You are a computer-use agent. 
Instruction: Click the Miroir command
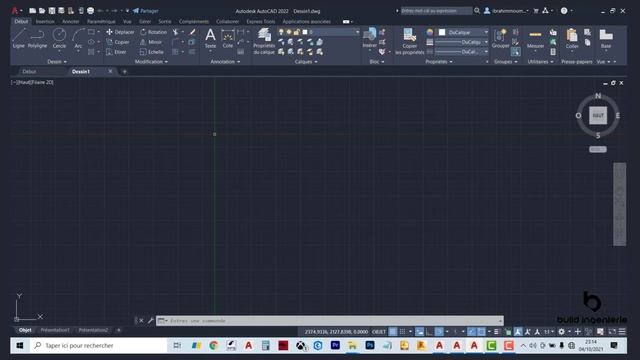(151, 42)
